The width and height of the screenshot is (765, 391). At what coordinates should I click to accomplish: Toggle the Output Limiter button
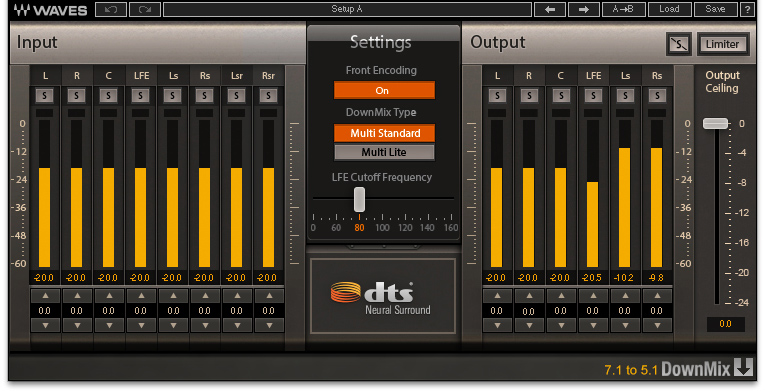click(x=723, y=44)
